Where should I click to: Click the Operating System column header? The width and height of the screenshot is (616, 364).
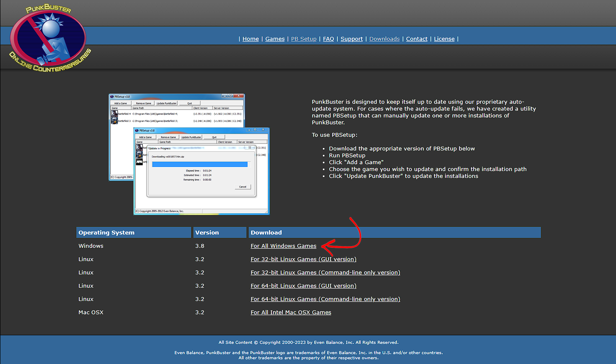[x=134, y=232]
